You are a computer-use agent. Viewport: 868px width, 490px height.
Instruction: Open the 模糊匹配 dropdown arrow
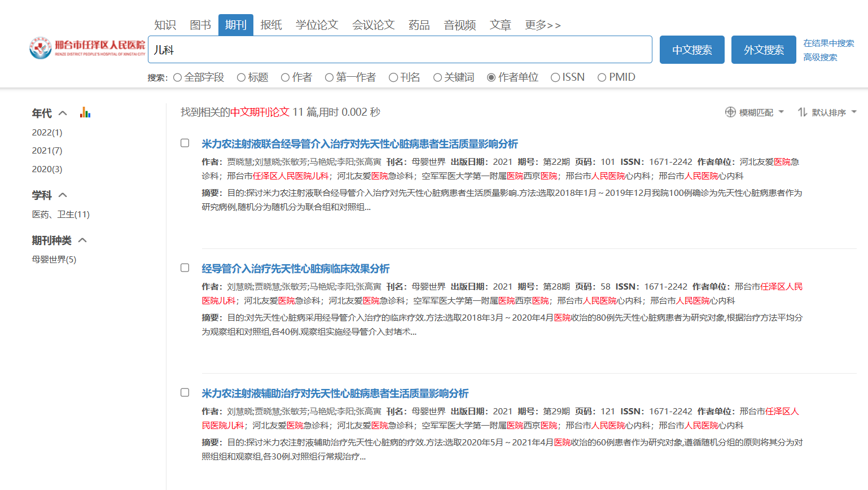pos(781,112)
